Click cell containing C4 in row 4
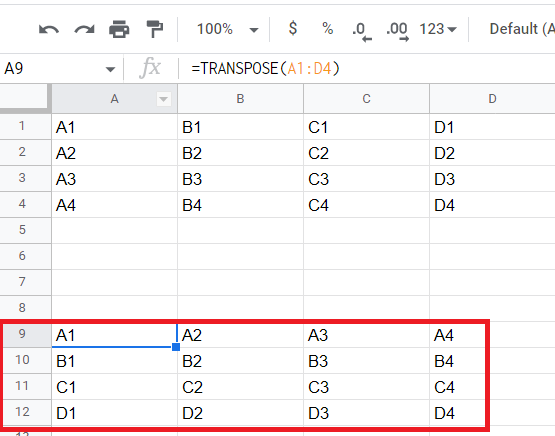Viewport: 555px width, 436px height. click(366, 205)
